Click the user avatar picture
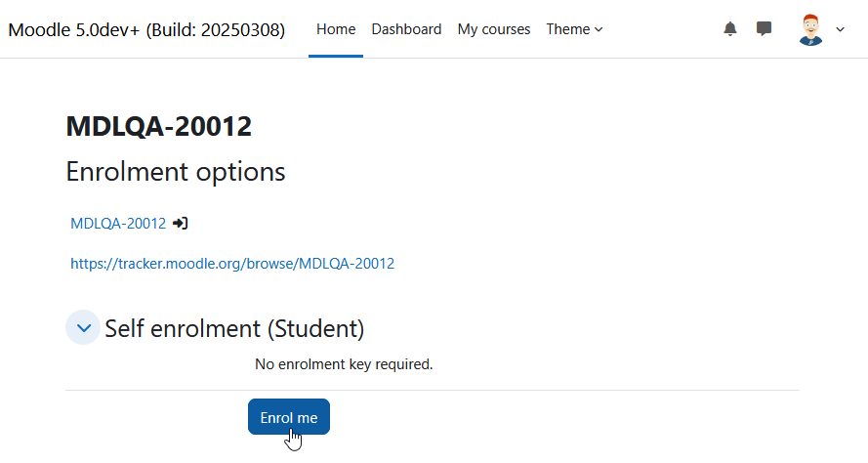The image size is (868, 463). click(x=810, y=29)
